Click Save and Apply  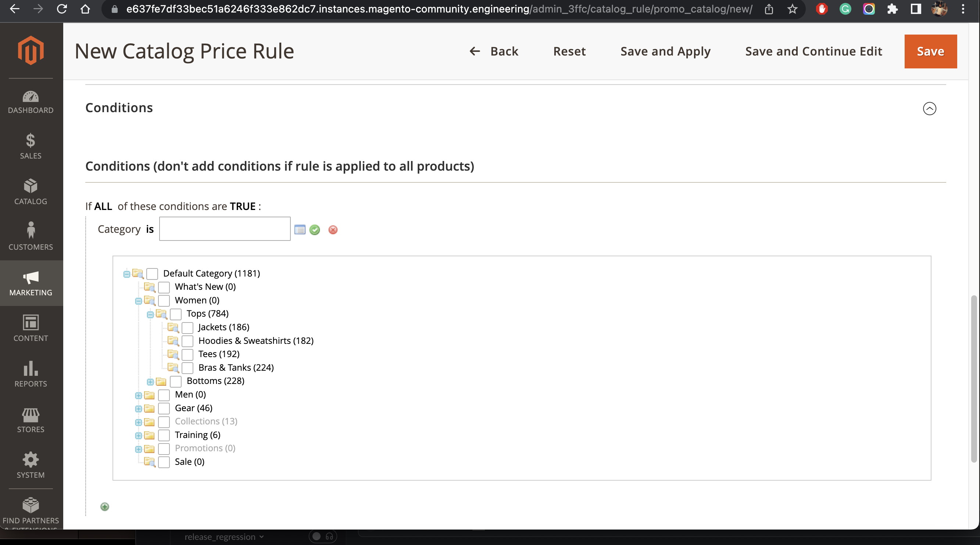click(x=665, y=51)
